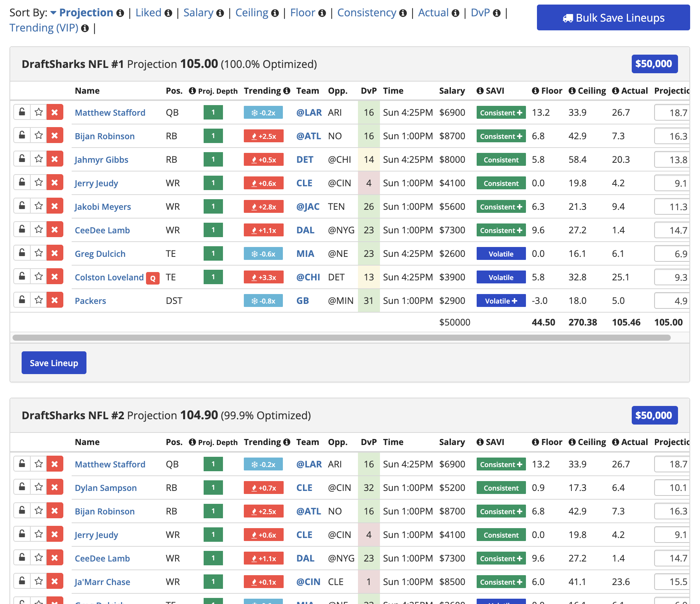Click the info icon beside Floor sort
The width and height of the screenshot is (700, 604).
[322, 13]
